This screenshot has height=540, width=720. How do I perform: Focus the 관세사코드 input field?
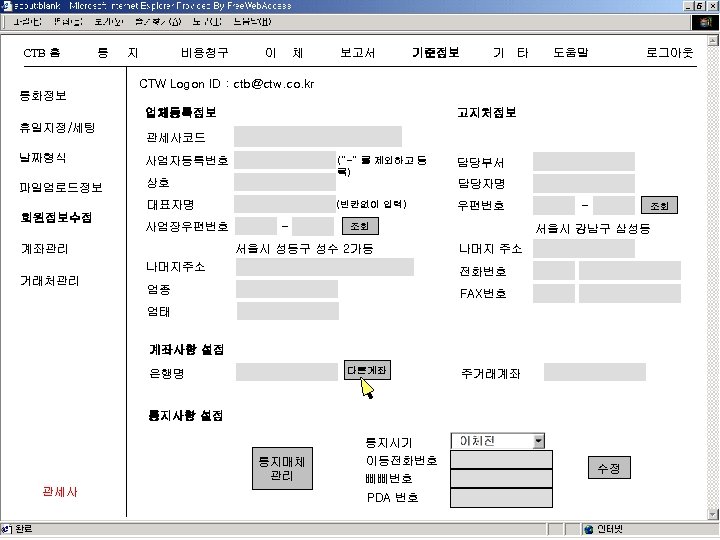(x=318, y=137)
